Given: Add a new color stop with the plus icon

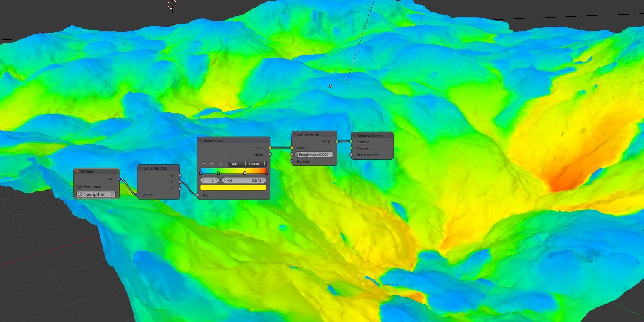Looking at the screenshot, I should click(204, 164).
